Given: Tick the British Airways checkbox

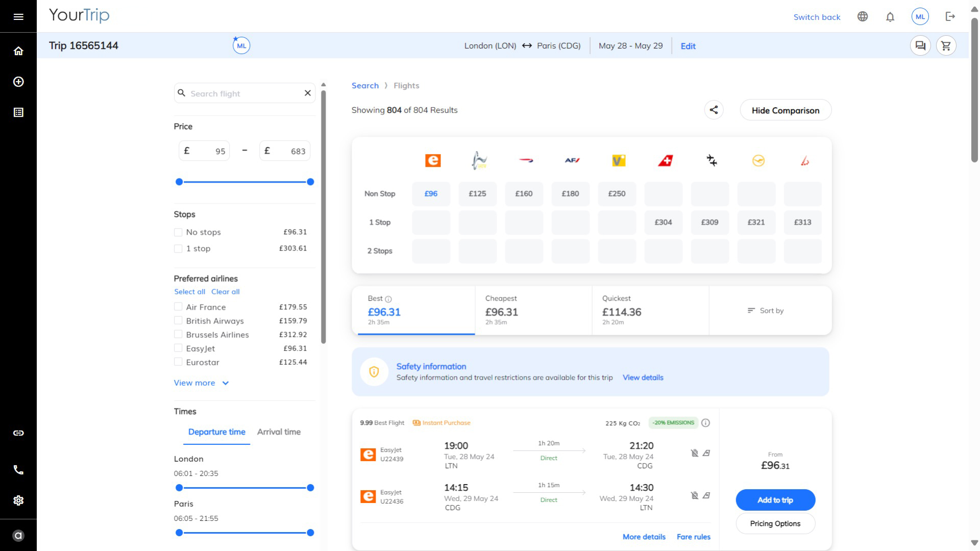Looking at the screenshot, I should point(178,321).
